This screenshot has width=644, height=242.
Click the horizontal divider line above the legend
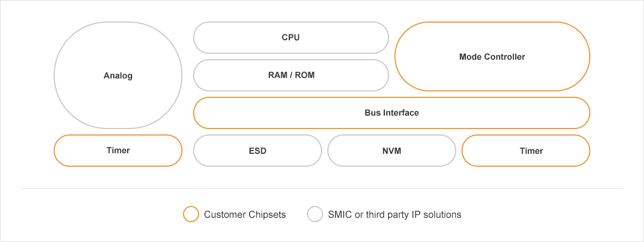[322, 188]
